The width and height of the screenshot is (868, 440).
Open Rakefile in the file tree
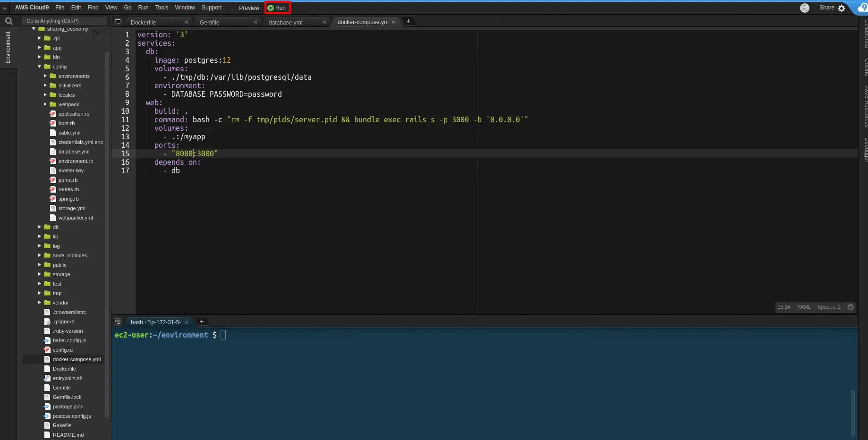62,425
